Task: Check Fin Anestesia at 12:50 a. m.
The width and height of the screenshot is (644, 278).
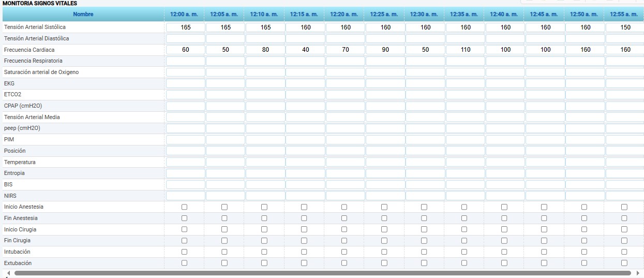Action: click(x=585, y=218)
